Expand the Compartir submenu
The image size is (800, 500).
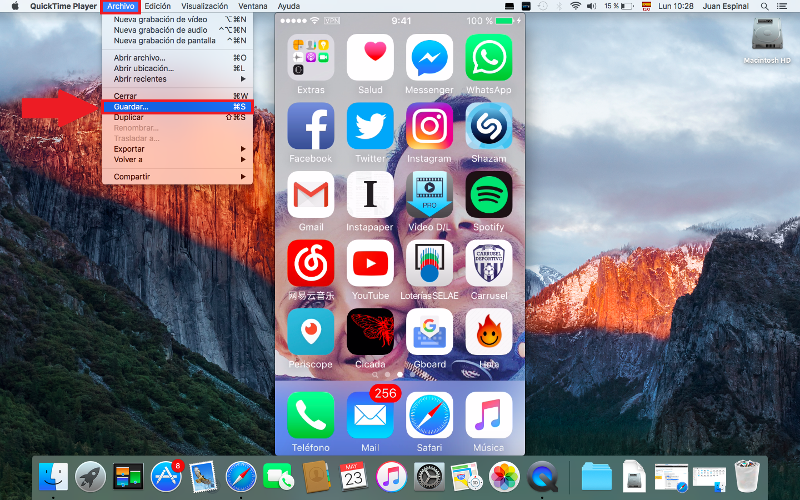(x=177, y=177)
